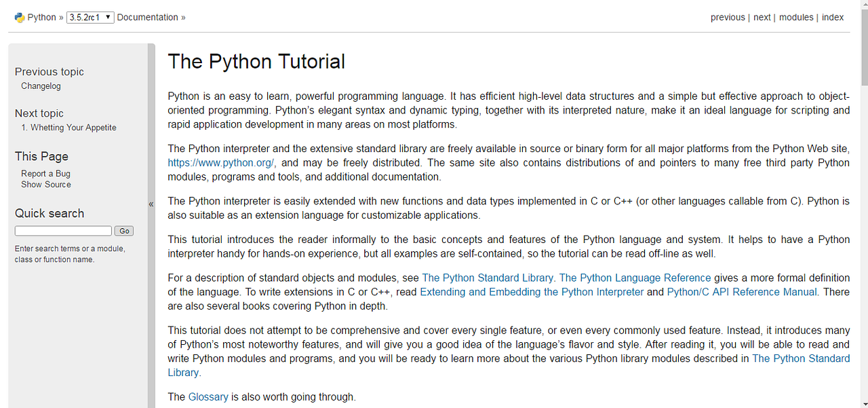Open '1. Whetting Your Appetite' next topic

[x=68, y=127]
